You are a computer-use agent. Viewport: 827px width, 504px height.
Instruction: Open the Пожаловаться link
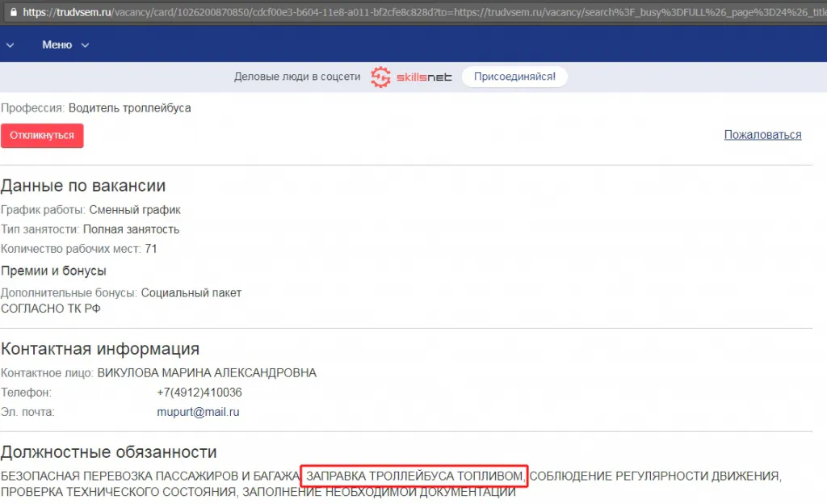click(762, 135)
